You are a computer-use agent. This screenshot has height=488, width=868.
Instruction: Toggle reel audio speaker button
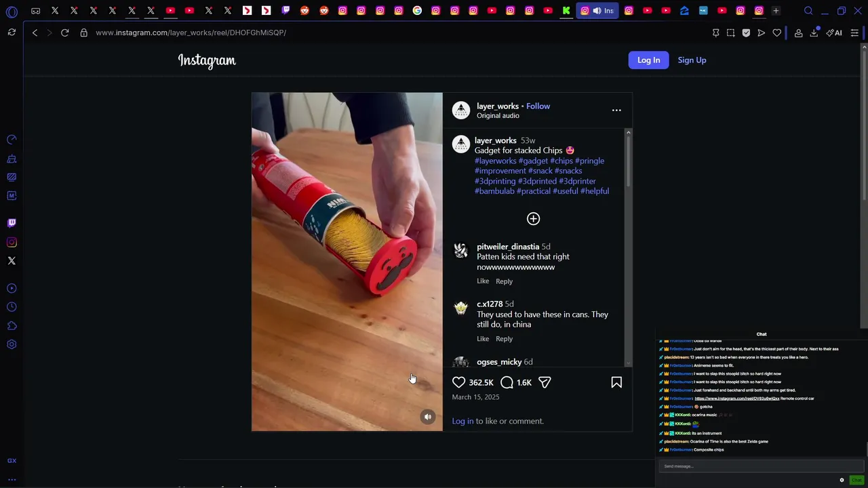(427, 417)
